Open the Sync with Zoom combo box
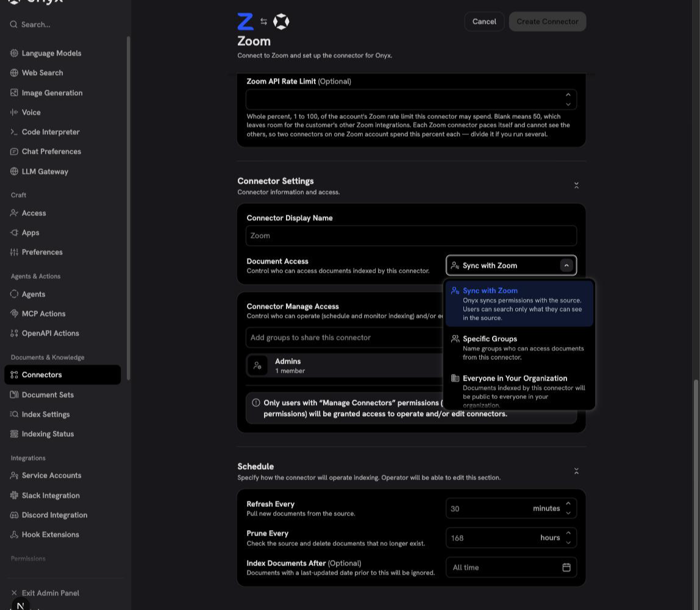This screenshot has width=700, height=610. (x=511, y=266)
